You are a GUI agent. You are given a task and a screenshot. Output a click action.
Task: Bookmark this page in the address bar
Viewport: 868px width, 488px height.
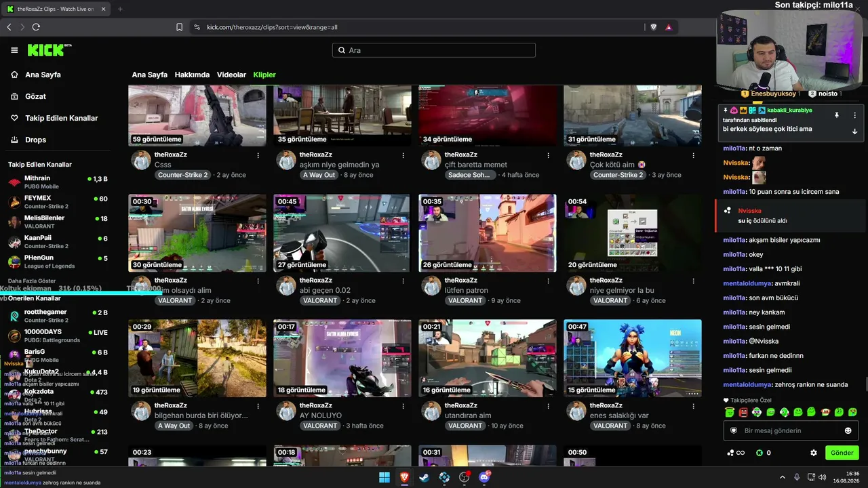(x=179, y=27)
